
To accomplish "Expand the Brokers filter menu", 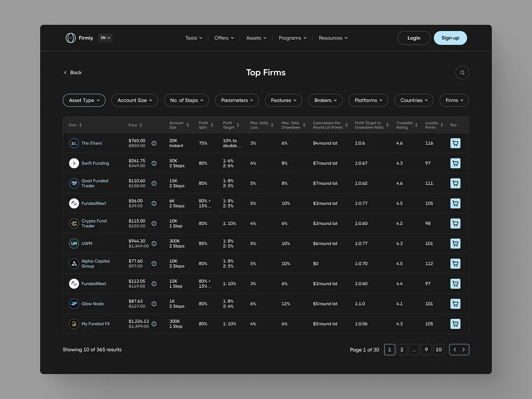I will (325, 100).
